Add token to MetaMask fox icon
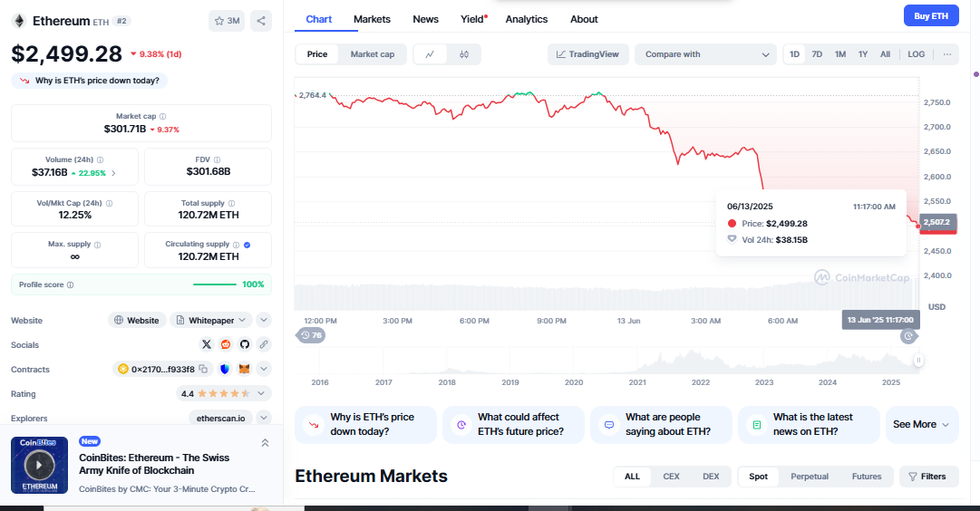 tap(245, 369)
